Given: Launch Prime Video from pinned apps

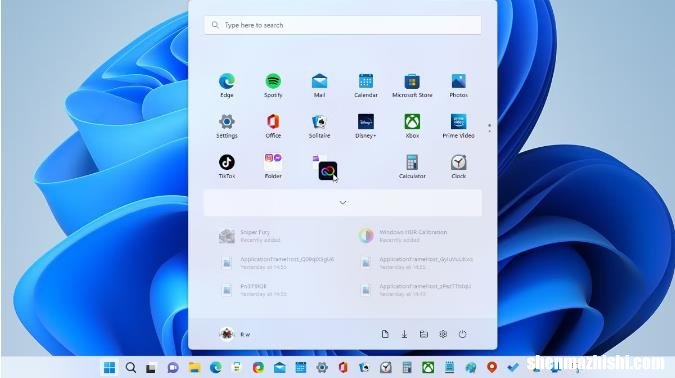Looking at the screenshot, I should 458,126.
